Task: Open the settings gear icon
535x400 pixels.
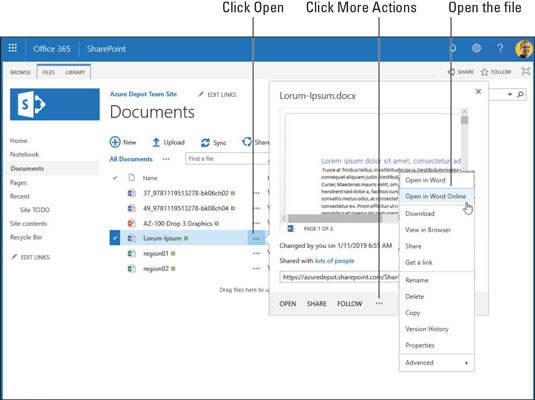Action: pyautogui.click(x=477, y=48)
